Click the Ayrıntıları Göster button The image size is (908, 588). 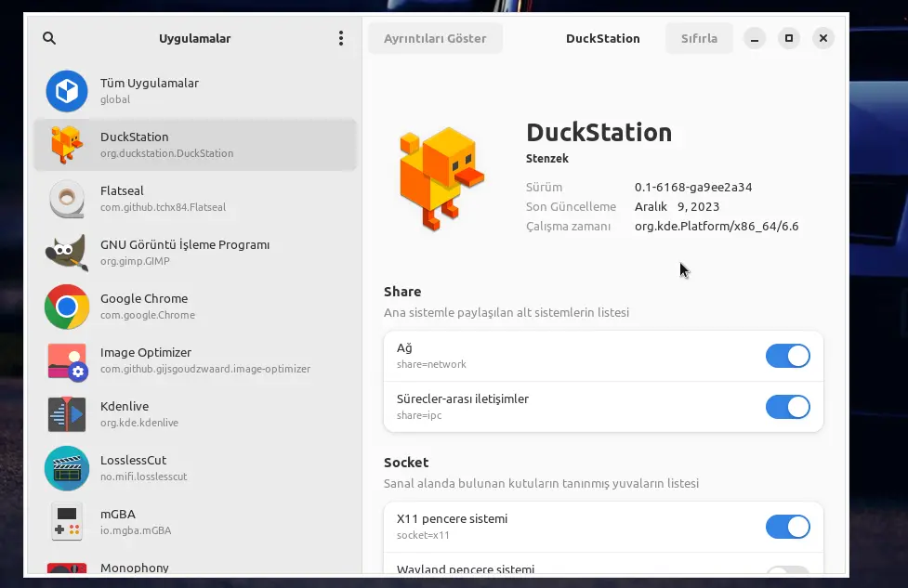coord(435,38)
